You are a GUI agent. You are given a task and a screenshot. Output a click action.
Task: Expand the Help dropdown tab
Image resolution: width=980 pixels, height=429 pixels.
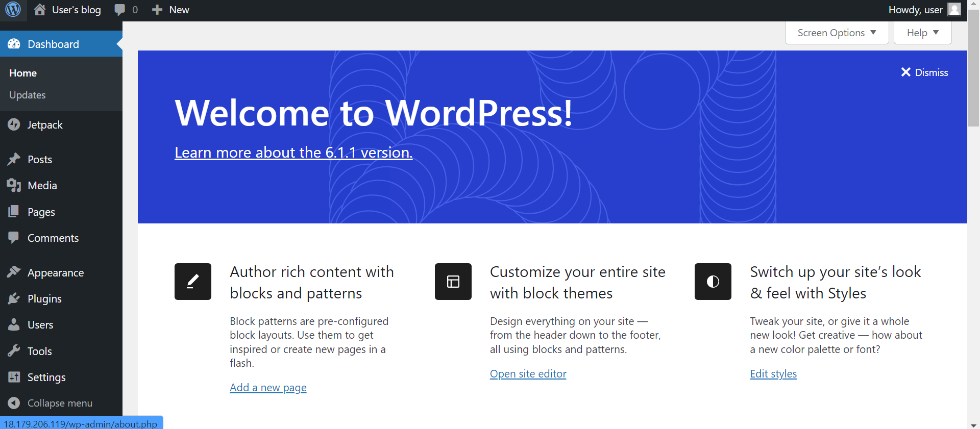pyautogui.click(x=923, y=33)
